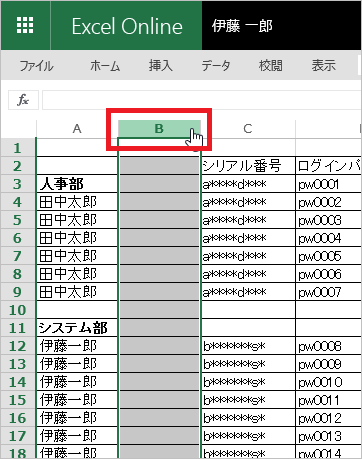Click serial number cell in row 12

[x=248, y=346]
